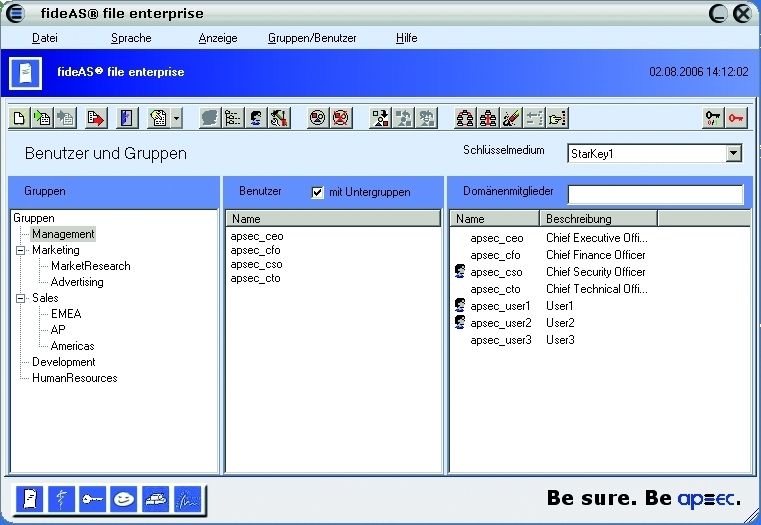Screen dimensions: 761x525
Task: Click the first group hierarchy toolbar icon
Action: tap(465, 118)
